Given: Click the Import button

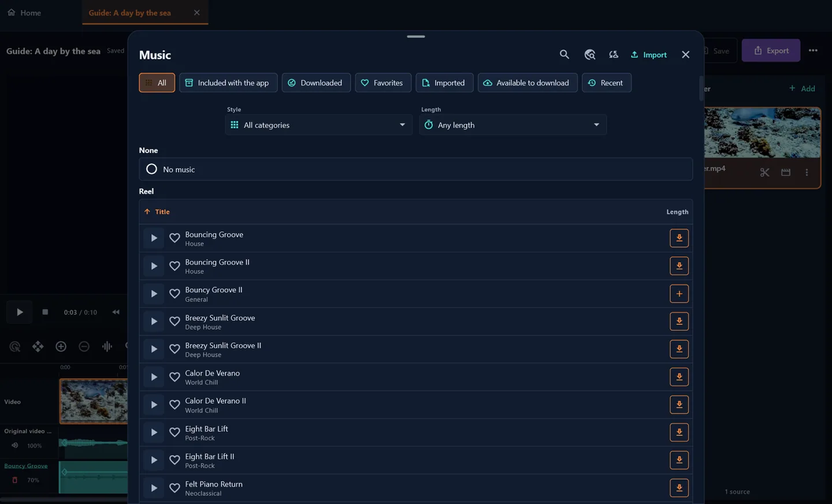Looking at the screenshot, I should pyautogui.click(x=649, y=54).
